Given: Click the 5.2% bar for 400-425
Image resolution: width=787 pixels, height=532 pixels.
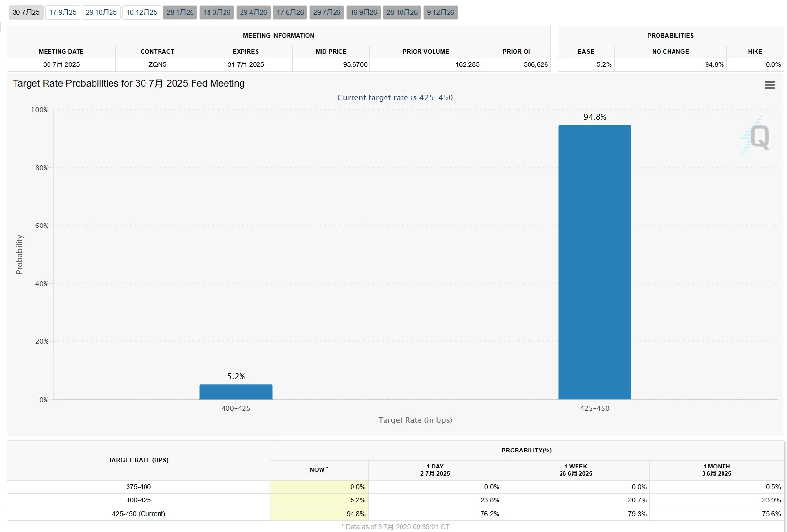Looking at the screenshot, I should coord(236,392).
